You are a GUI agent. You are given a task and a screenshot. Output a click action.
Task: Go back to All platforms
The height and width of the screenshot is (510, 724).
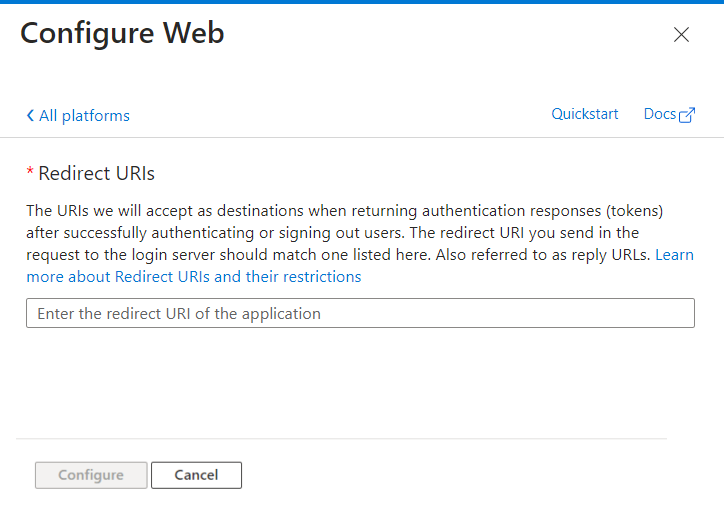[x=84, y=116]
